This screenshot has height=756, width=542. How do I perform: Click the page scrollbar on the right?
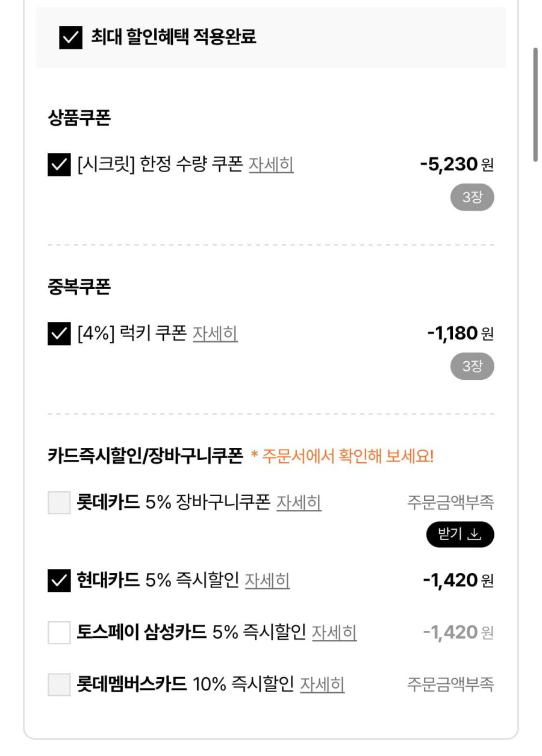click(x=535, y=105)
